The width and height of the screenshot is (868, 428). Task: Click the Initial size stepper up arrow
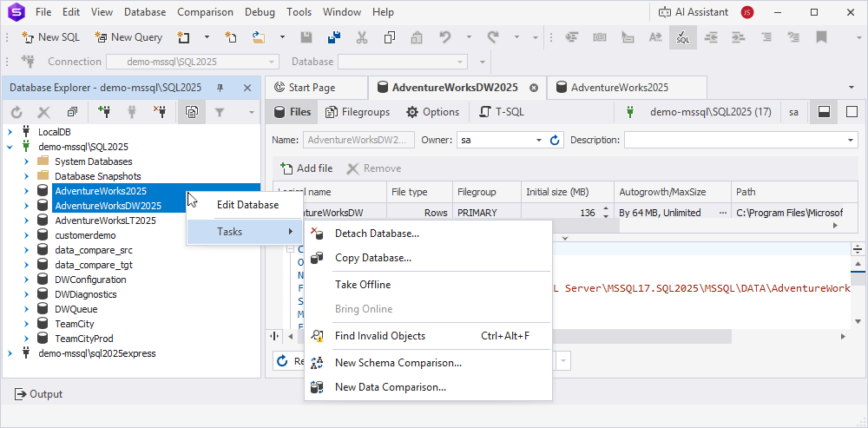point(606,209)
